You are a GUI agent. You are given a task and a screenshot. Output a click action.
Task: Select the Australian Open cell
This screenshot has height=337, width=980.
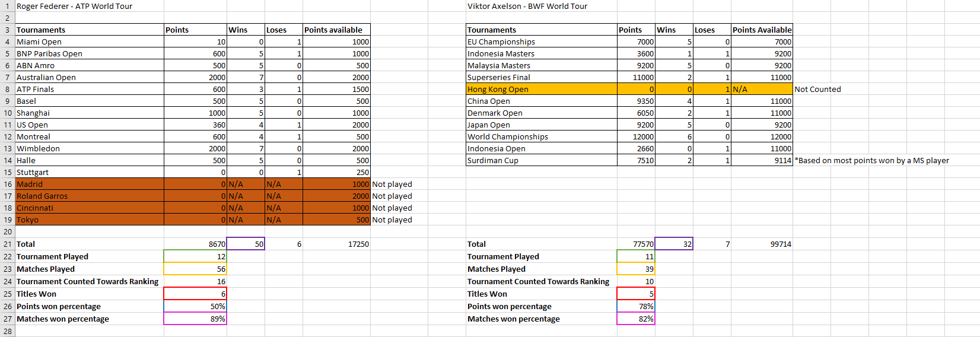(x=90, y=77)
